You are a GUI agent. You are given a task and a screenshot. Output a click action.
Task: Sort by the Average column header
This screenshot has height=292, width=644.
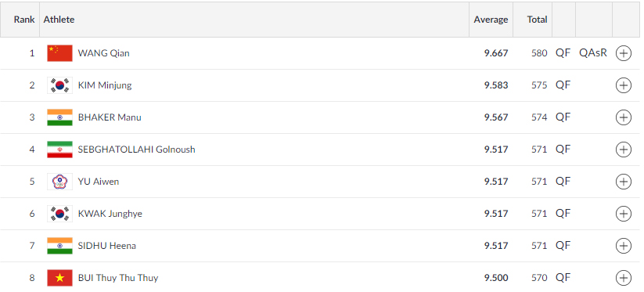[491, 20]
